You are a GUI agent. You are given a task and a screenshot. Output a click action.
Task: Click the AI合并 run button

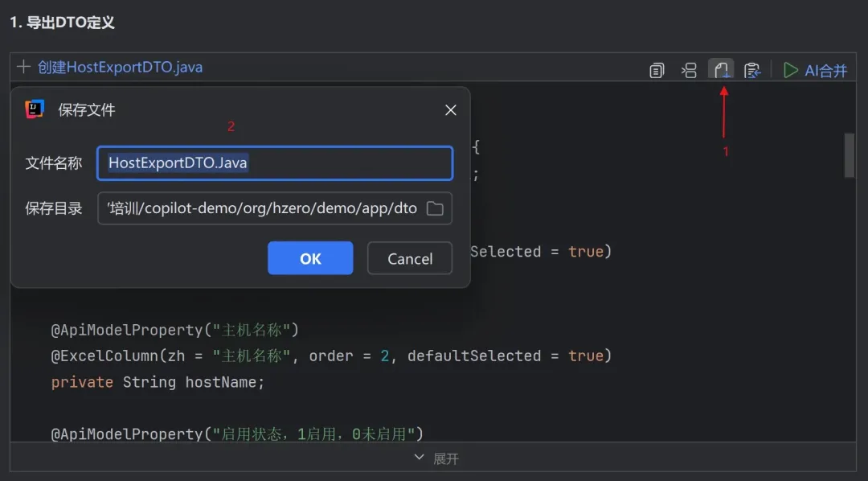pos(816,70)
